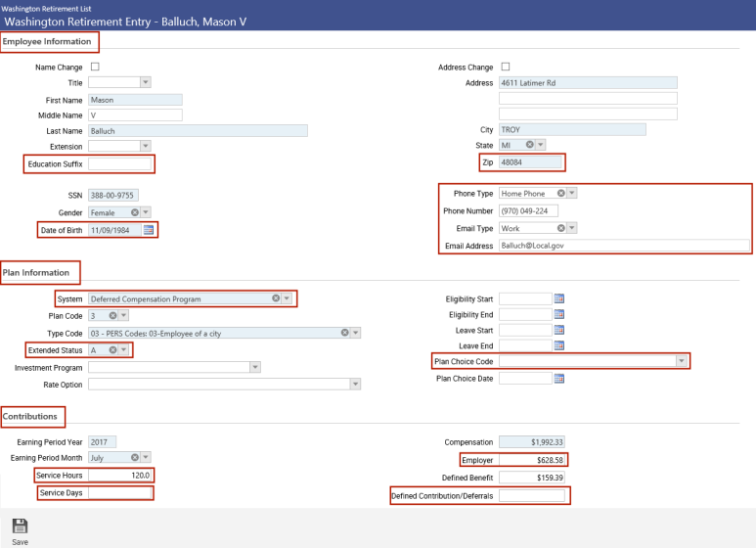Open the Date of Birth calendar picker
The image size is (756, 548).
point(149,230)
